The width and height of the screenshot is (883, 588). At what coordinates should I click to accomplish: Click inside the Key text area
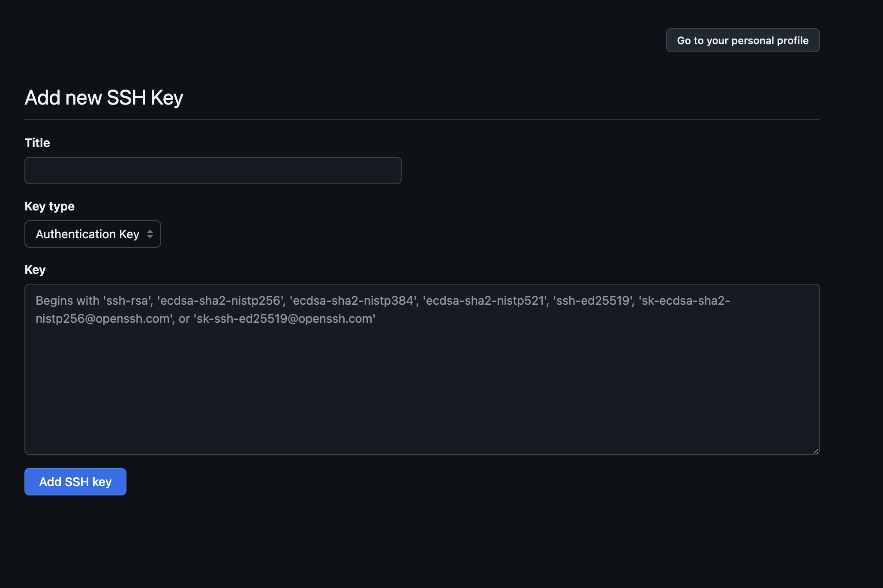click(x=422, y=369)
